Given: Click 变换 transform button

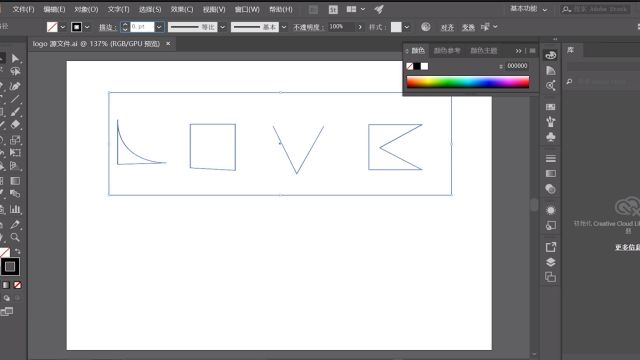Looking at the screenshot, I should point(468,27).
